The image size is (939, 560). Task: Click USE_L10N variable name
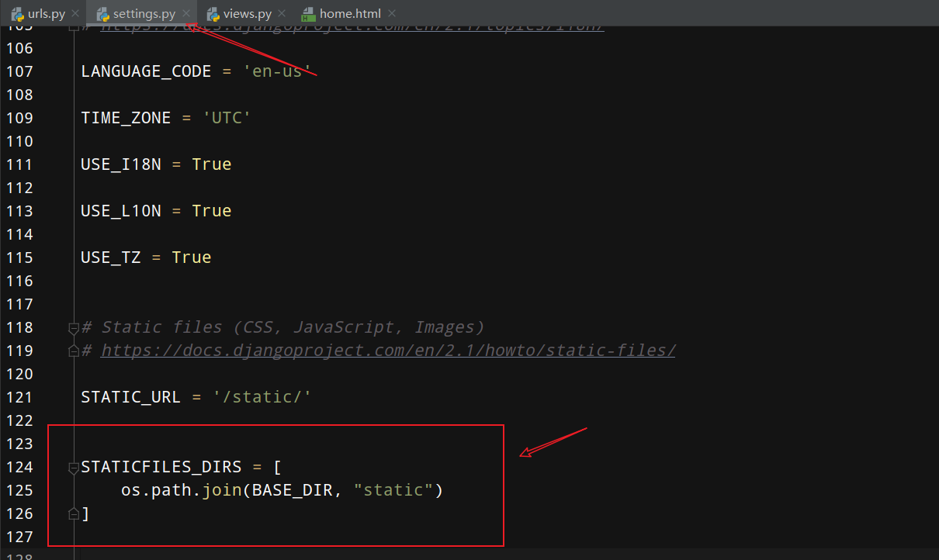click(x=121, y=211)
